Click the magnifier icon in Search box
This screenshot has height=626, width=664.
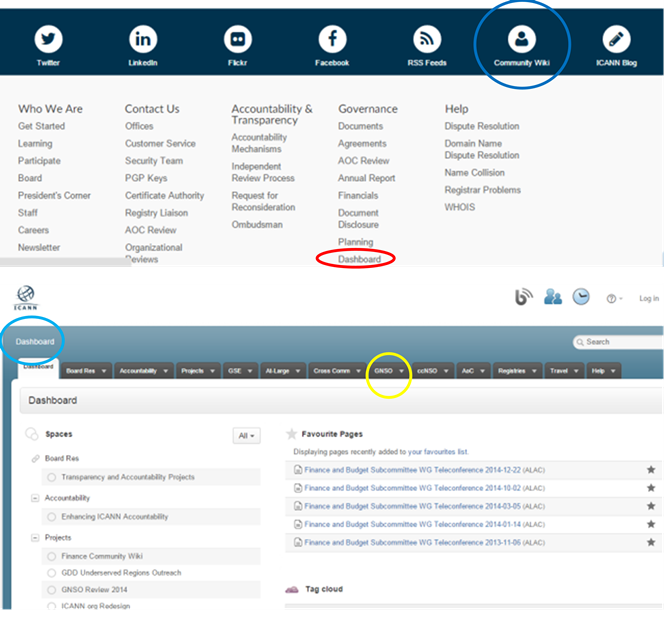click(580, 342)
